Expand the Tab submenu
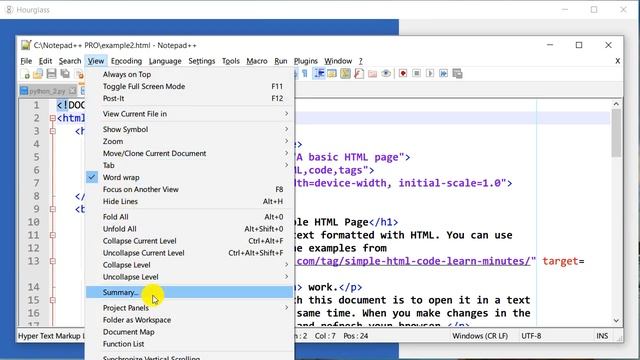Viewport: 640px width, 360px height. coord(189,165)
